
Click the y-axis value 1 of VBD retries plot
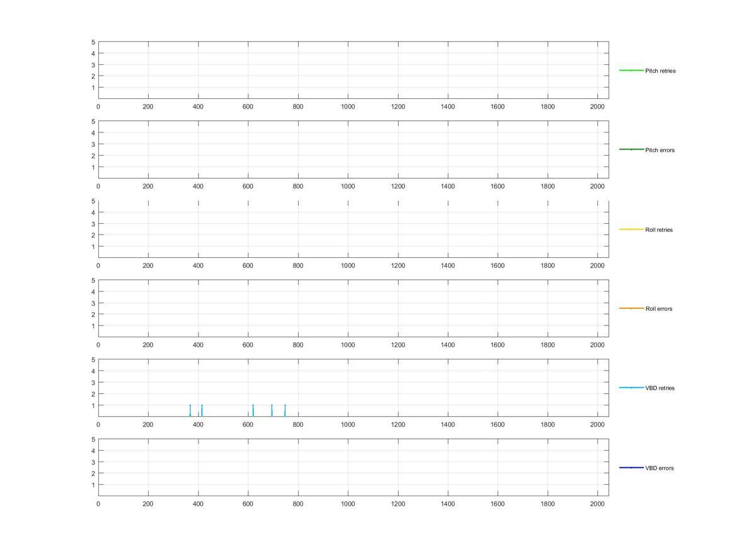tap(93, 405)
